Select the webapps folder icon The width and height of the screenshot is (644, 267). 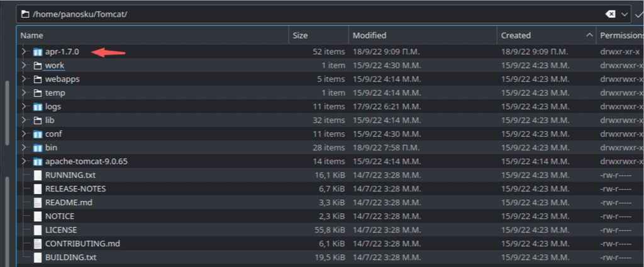click(38, 79)
